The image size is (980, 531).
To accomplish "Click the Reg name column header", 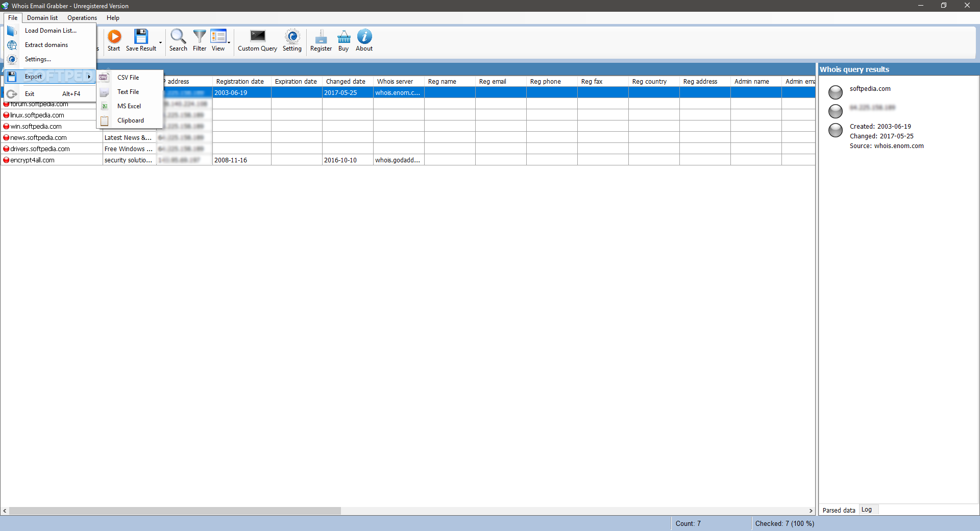I will click(450, 82).
